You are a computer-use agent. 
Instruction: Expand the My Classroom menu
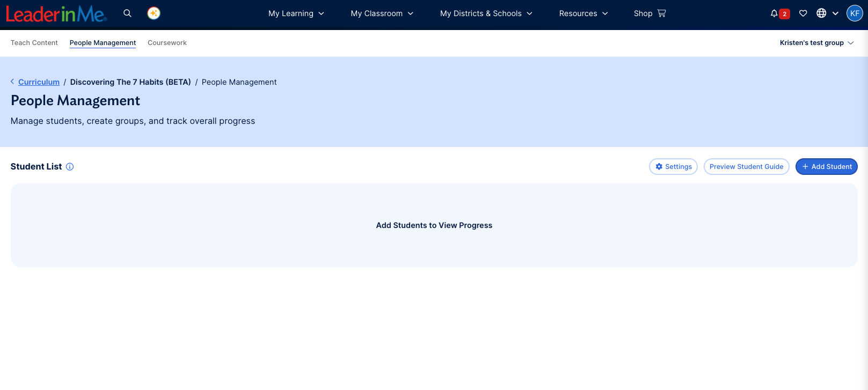pyautogui.click(x=382, y=13)
